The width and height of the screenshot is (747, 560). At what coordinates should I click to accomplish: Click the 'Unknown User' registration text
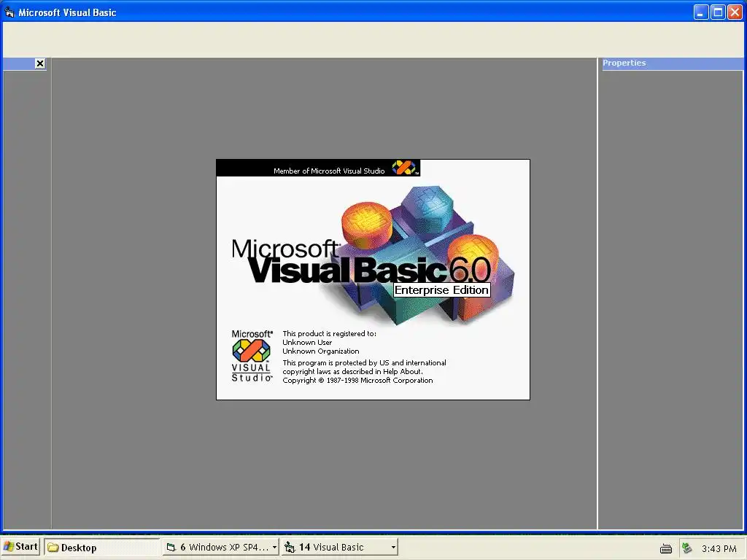click(x=307, y=343)
